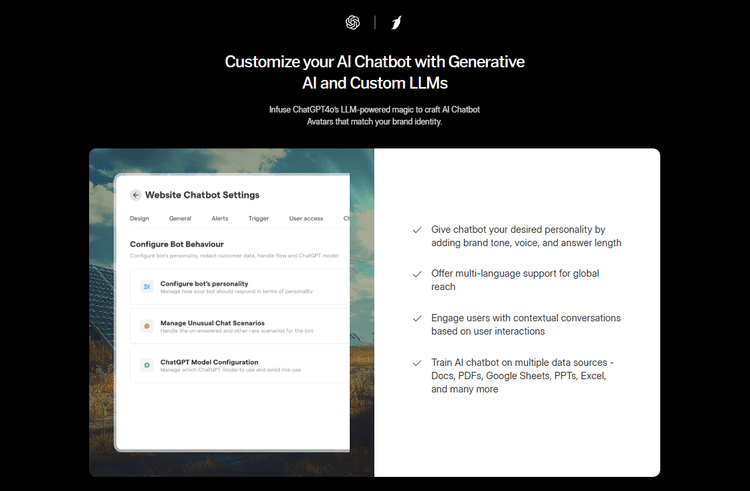This screenshot has height=491, width=750.
Task: Switch to the Design tab
Action: 139,218
